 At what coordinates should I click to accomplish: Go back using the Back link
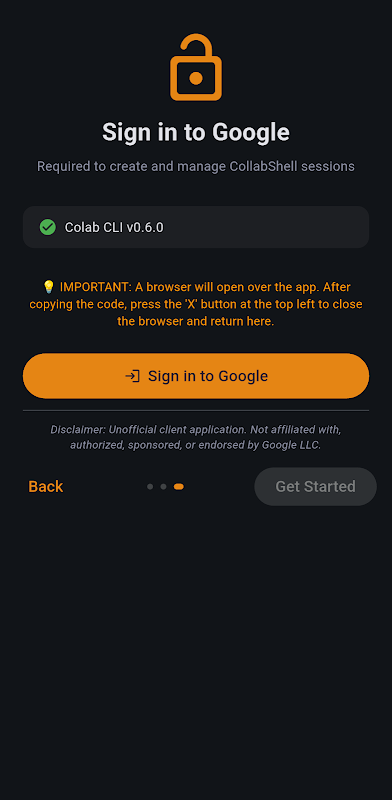46,486
